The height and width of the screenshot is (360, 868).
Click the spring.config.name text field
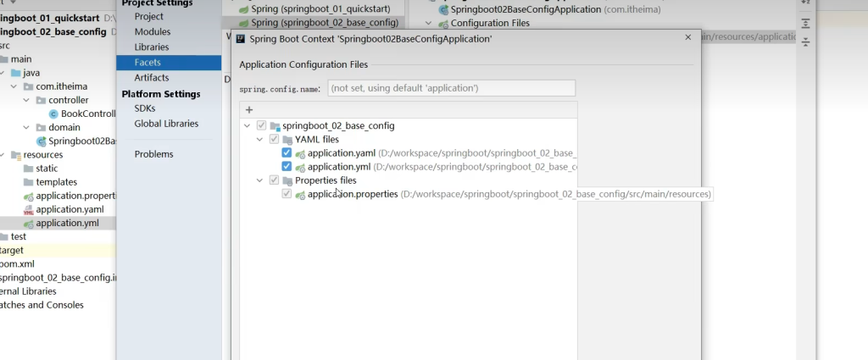(x=451, y=88)
